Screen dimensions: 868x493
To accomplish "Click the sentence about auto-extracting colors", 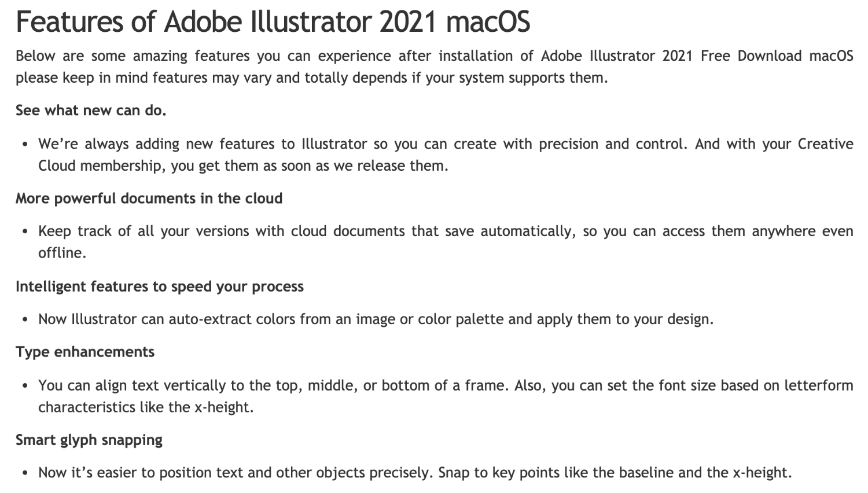I will 376,319.
